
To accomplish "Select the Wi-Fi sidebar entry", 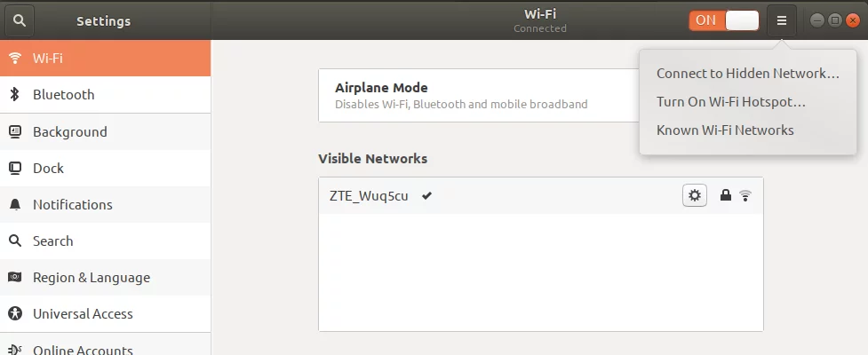I will pyautogui.click(x=105, y=58).
